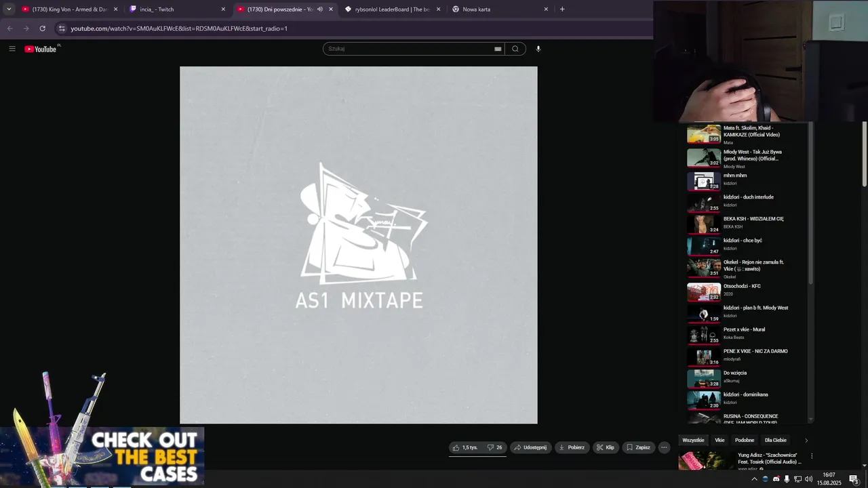Show hidden system tray icons chevron
Screen dimensions: 868x488
coord(754,479)
